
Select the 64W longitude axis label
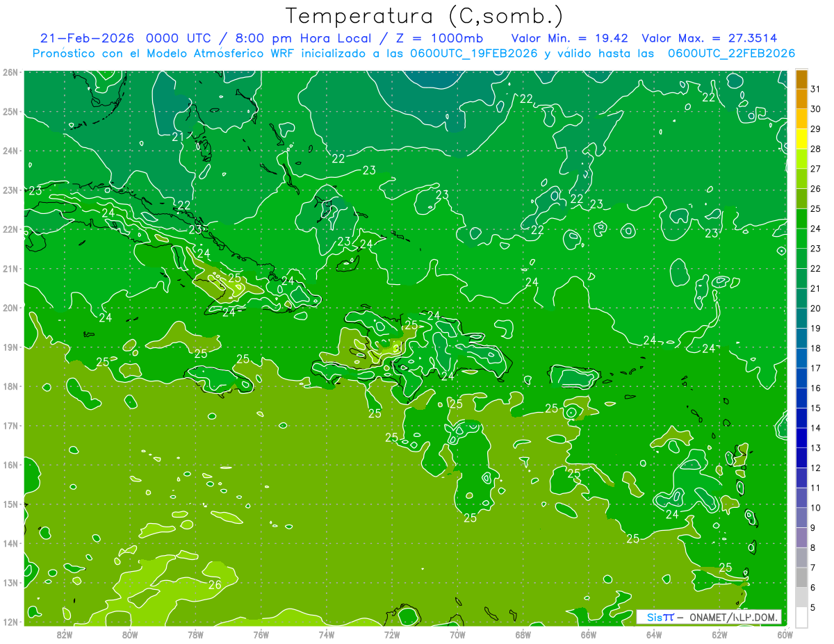click(654, 634)
